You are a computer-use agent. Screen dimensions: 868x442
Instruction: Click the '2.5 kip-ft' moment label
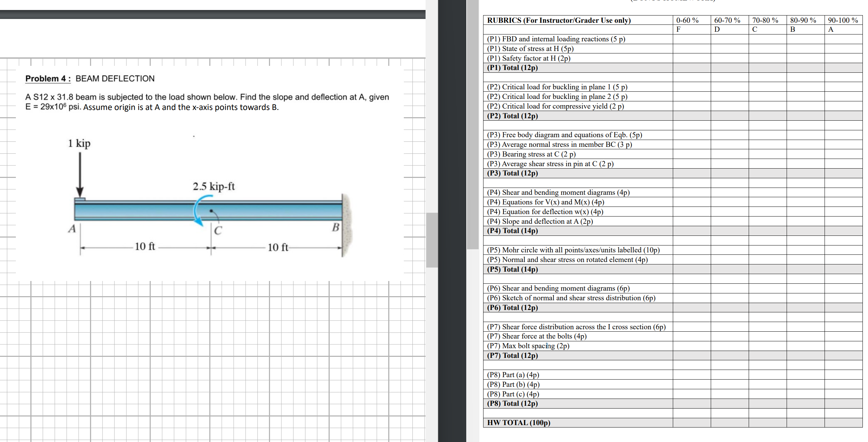coord(213,187)
